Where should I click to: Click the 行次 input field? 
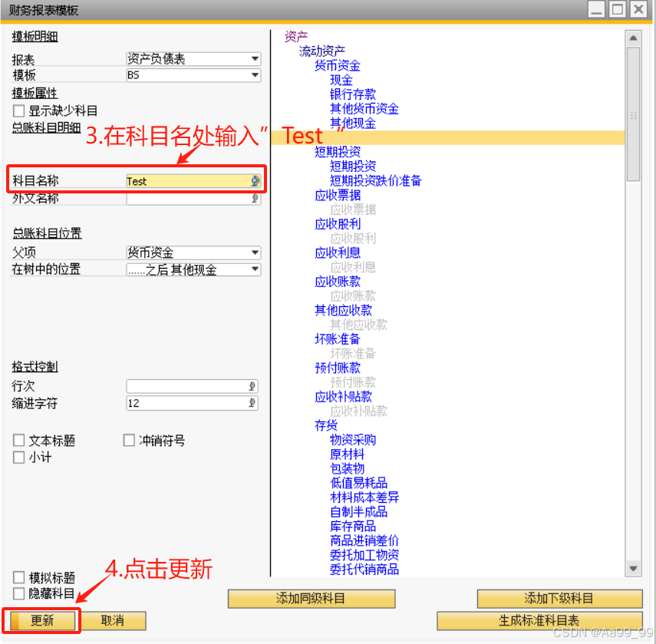point(192,386)
